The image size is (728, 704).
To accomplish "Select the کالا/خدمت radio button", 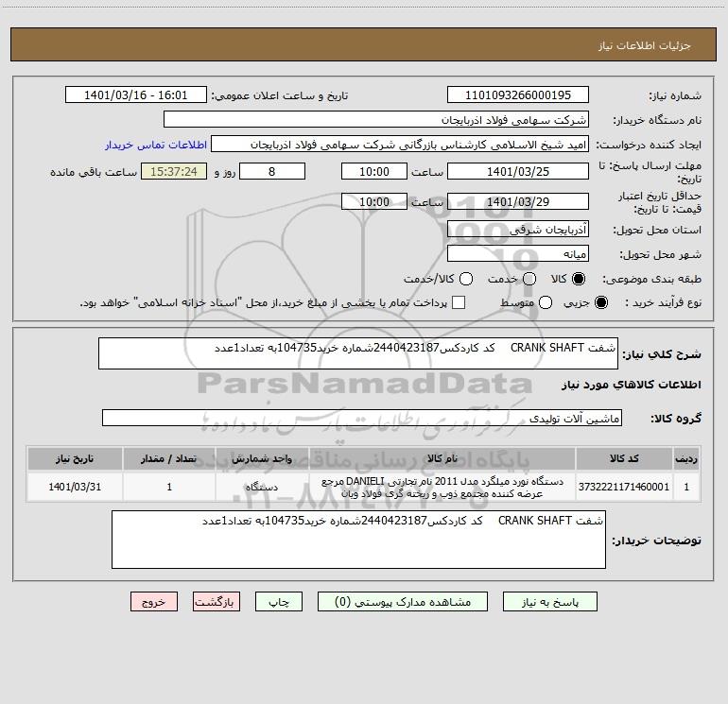I will tap(466, 279).
